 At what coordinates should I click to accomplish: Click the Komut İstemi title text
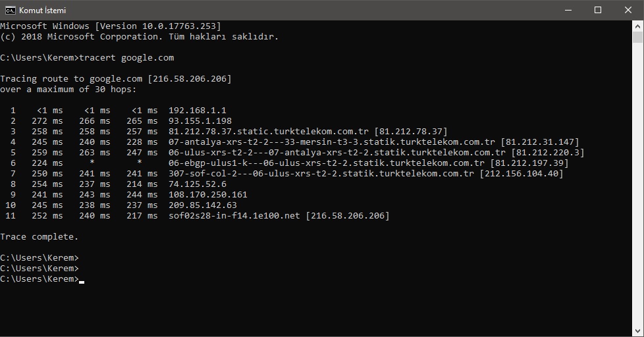(x=42, y=11)
